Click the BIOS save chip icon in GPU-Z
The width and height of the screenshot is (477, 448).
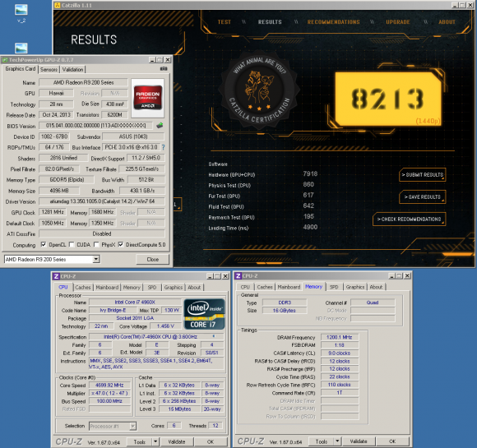pos(160,125)
